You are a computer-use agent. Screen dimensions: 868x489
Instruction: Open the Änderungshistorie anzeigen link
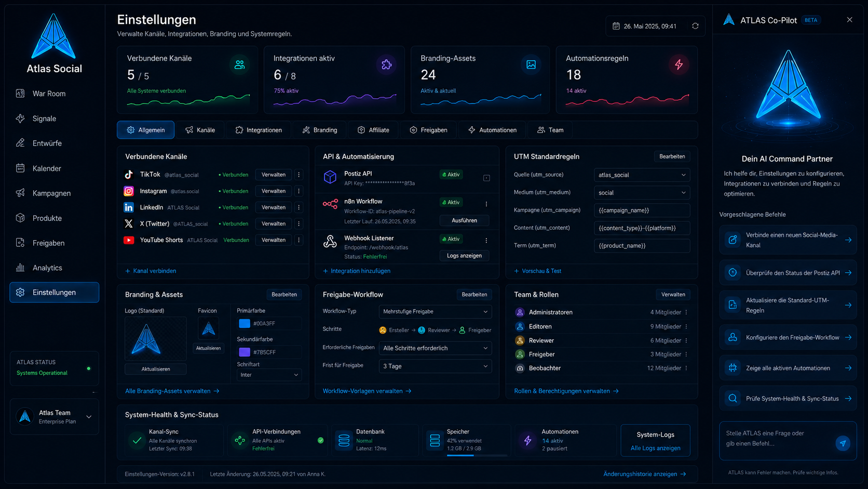pyautogui.click(x=644, y=474)
